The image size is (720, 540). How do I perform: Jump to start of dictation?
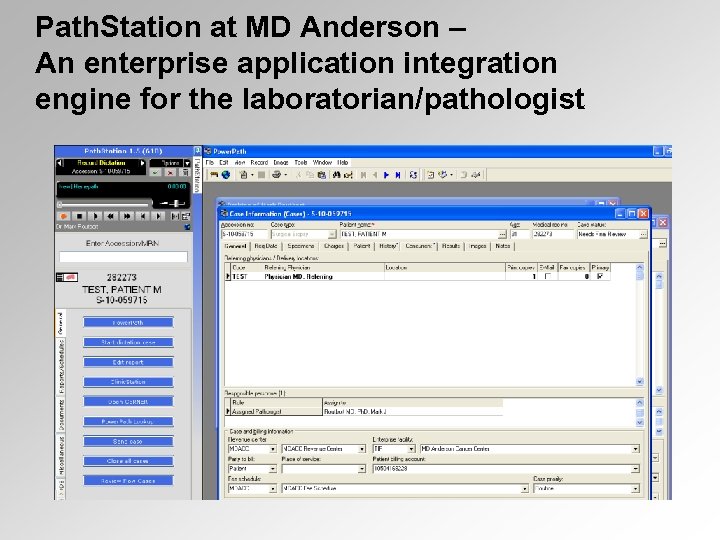[x=143, y=216]
